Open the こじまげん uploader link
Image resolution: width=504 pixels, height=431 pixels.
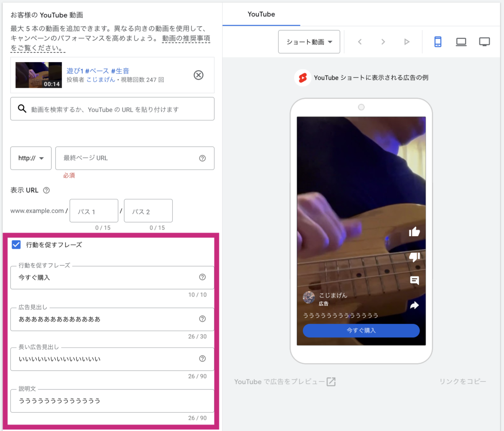[x=101, y=79]
